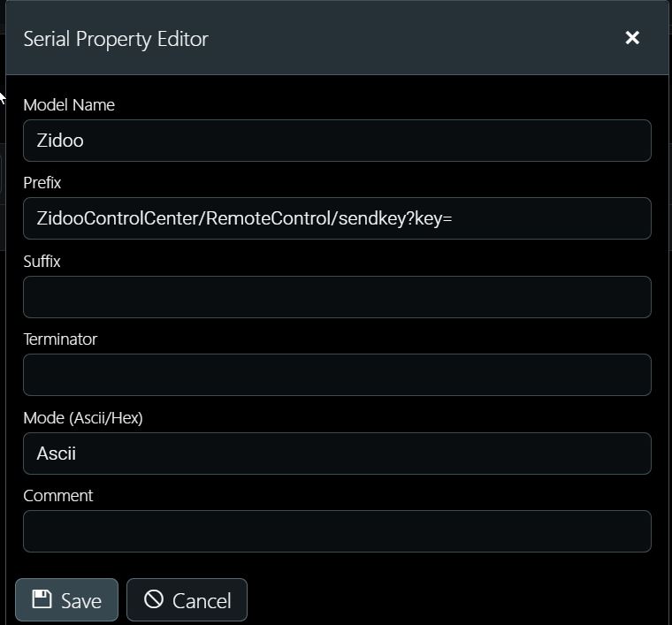This screenshot has width=672, height=625.
Task: Place cursor right after the word Zidoo
Action: coord(84,141)
